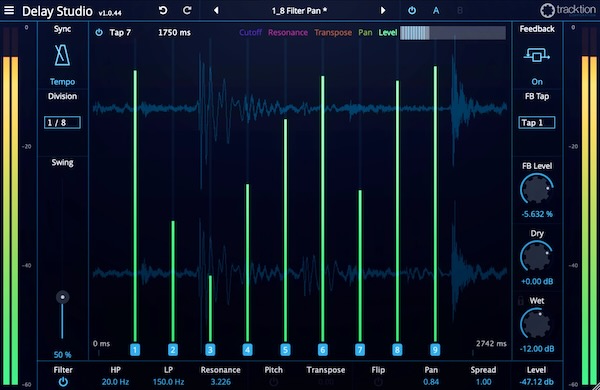Toggle Feedback routing icon

[536, 56]
